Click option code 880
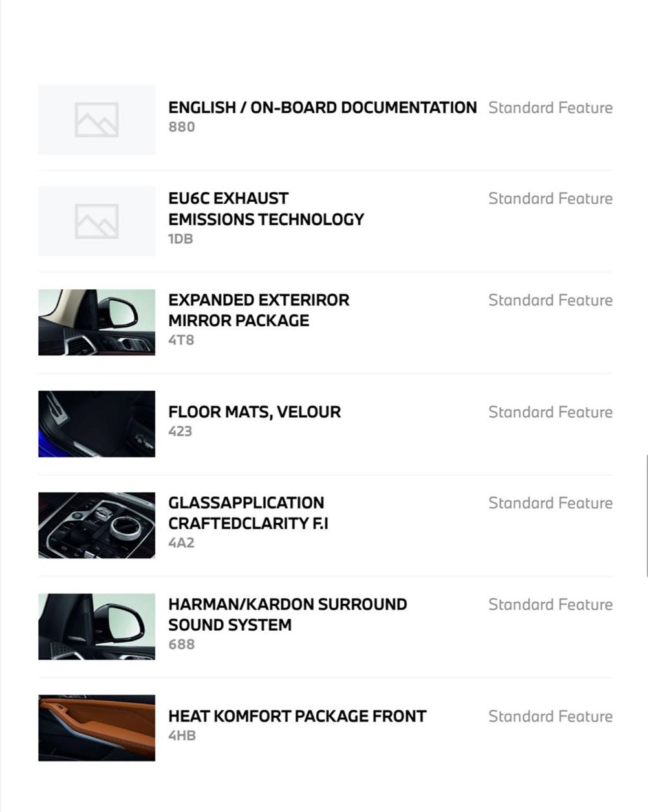The width and height of the screenshot is (648, 812). (182, 127)
